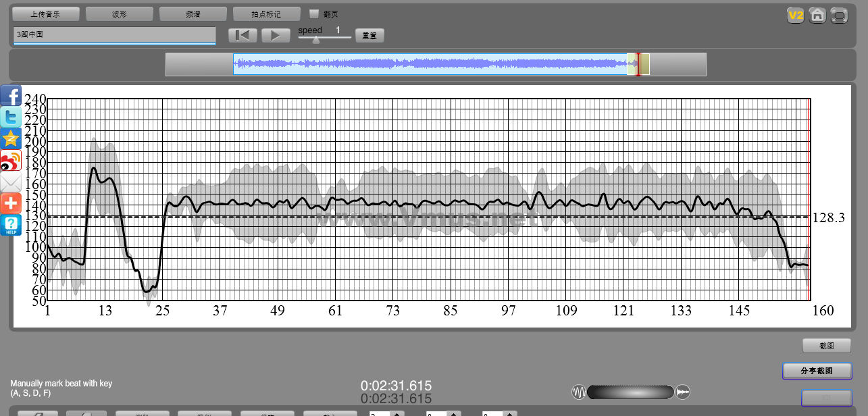The image size is (868, 416).
Task: Rewind to start of track
Action: point(242,35)
